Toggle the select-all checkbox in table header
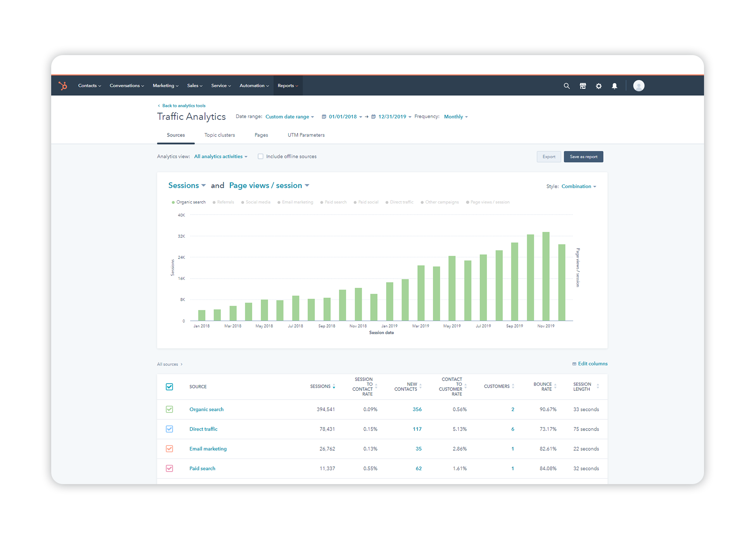The height and width of the screenshot is (540, 756). [169, 387]
